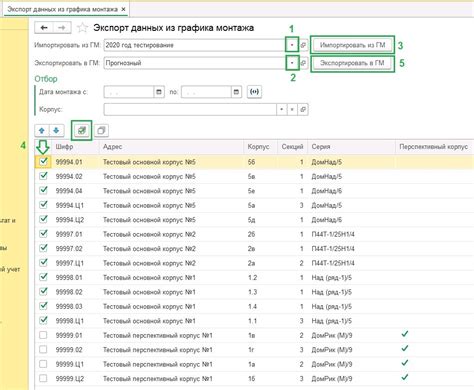474x390 pixels.
Task: Click the back navigation arrow
Action: coord(44,28)
